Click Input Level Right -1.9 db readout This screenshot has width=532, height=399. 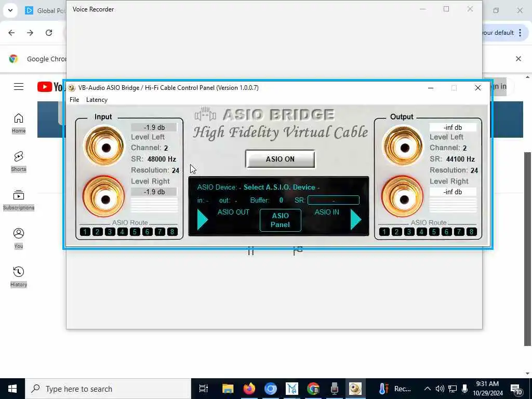click(154, 192)
